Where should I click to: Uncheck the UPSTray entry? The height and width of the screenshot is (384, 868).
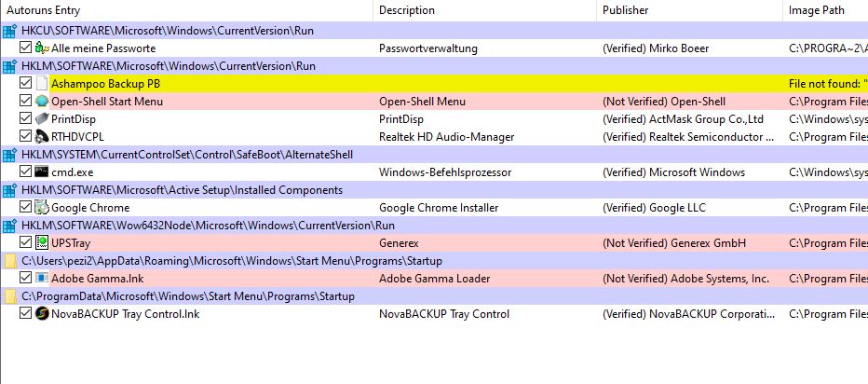[x=25, y=242]
